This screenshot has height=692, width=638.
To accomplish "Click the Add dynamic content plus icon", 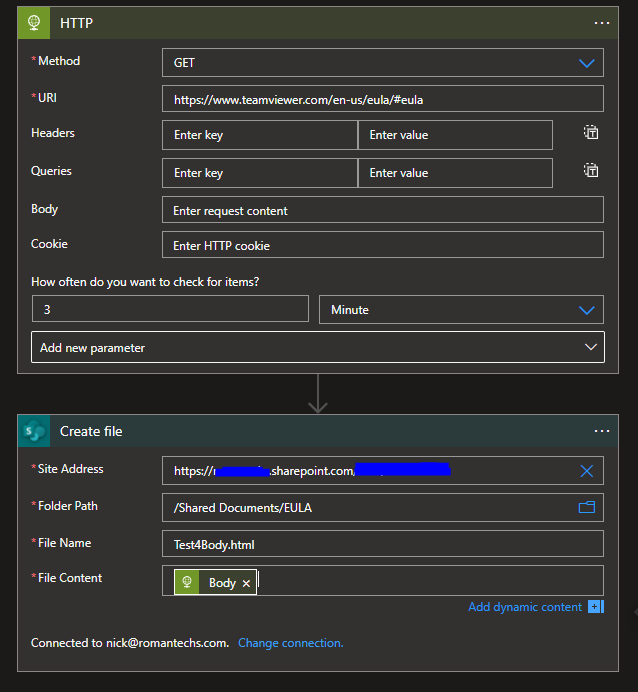I will click(x=596, y=607).
